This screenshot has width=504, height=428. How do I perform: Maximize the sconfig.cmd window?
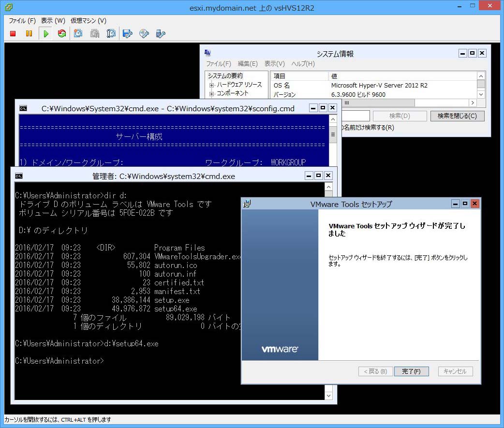(323, 108)
